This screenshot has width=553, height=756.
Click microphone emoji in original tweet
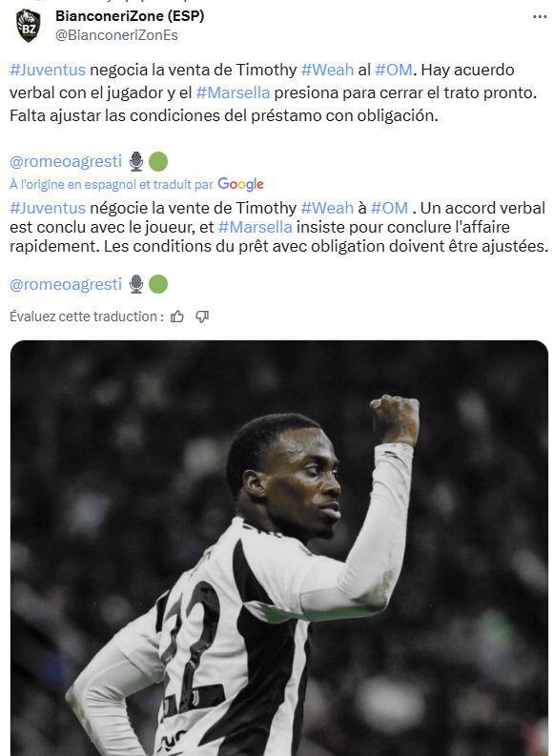[136, 161]
